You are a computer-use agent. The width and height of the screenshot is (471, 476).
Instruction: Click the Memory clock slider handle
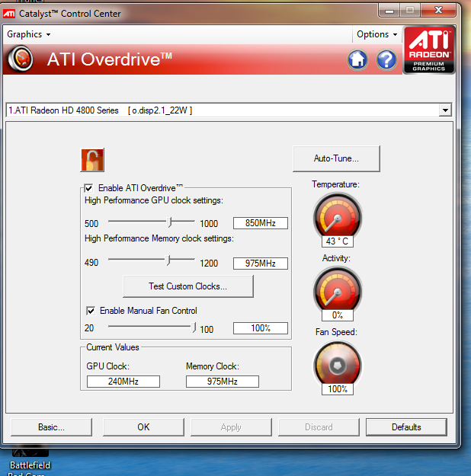pos(169,261)
